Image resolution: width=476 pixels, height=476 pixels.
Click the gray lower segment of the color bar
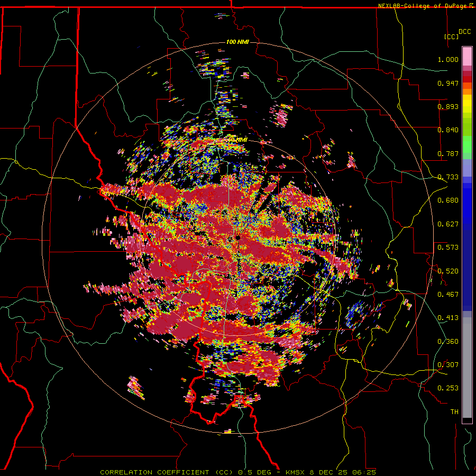[x=467, y=368]
